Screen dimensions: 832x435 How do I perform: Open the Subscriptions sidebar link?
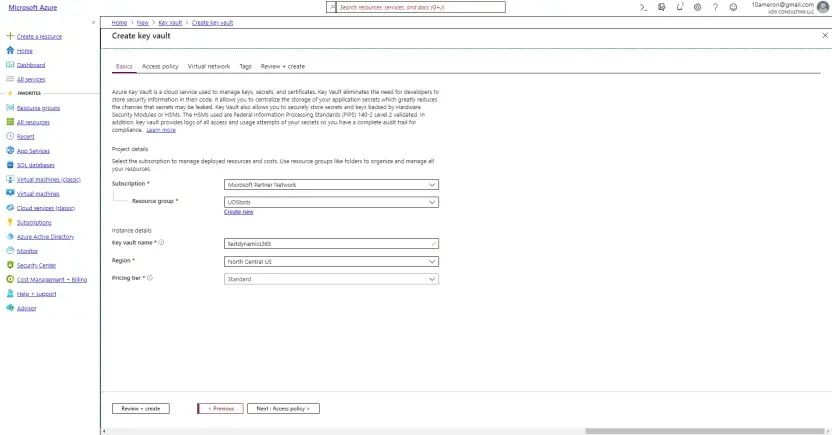[34, 223]
